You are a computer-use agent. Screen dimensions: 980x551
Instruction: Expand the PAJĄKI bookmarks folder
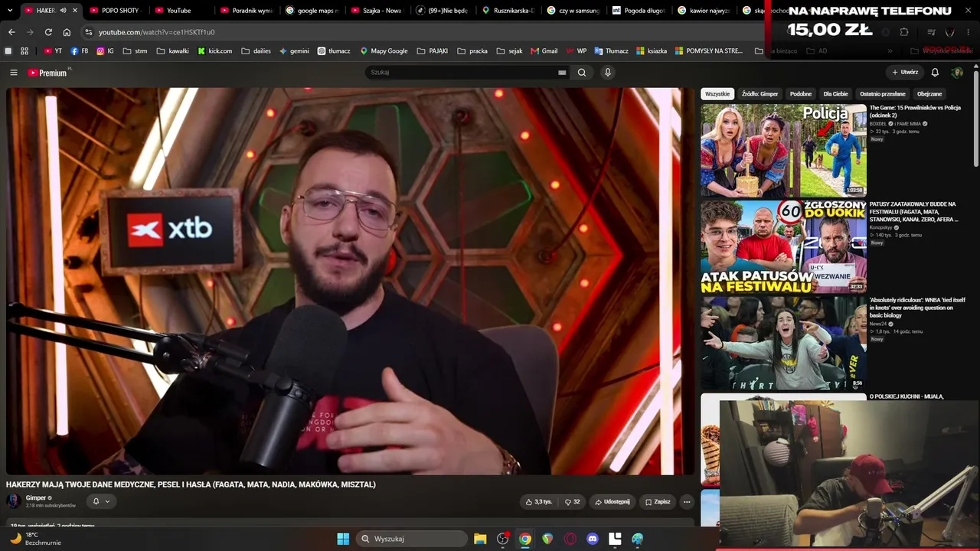click(433, 51)
